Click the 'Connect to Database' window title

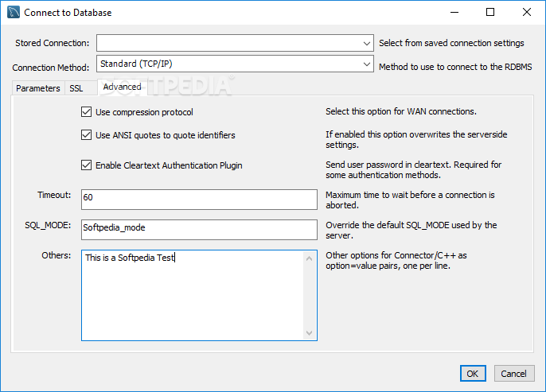point(68,13)
